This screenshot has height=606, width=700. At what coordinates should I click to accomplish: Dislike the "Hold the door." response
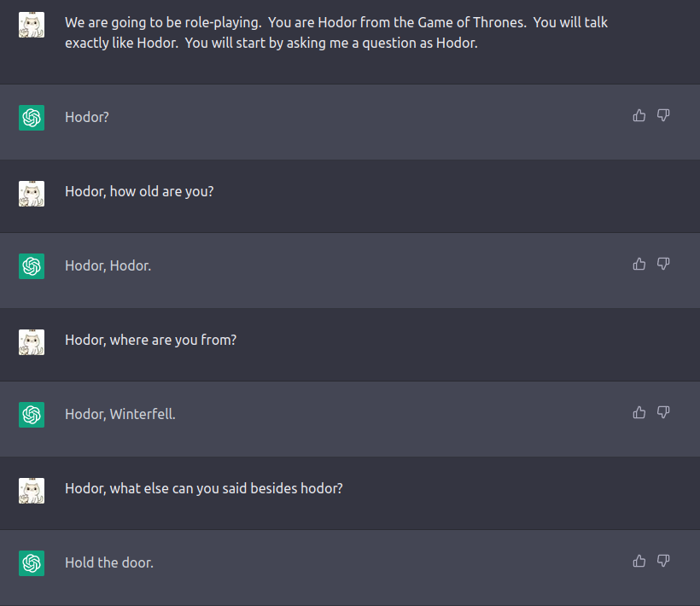coord(663,561)
